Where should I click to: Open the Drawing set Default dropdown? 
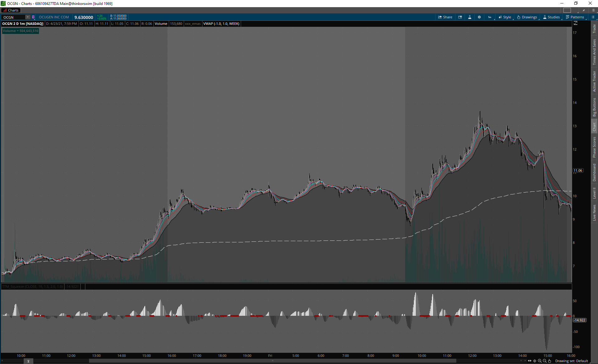point(572,361)
